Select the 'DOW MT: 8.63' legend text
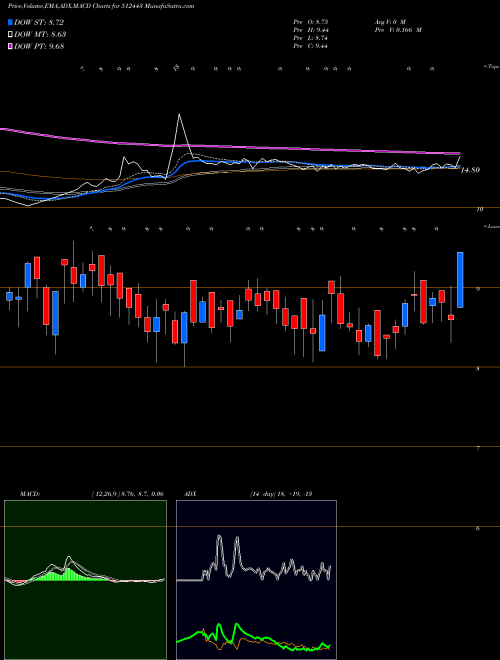This screenshot has height=660, width=500. coord(40,35)
